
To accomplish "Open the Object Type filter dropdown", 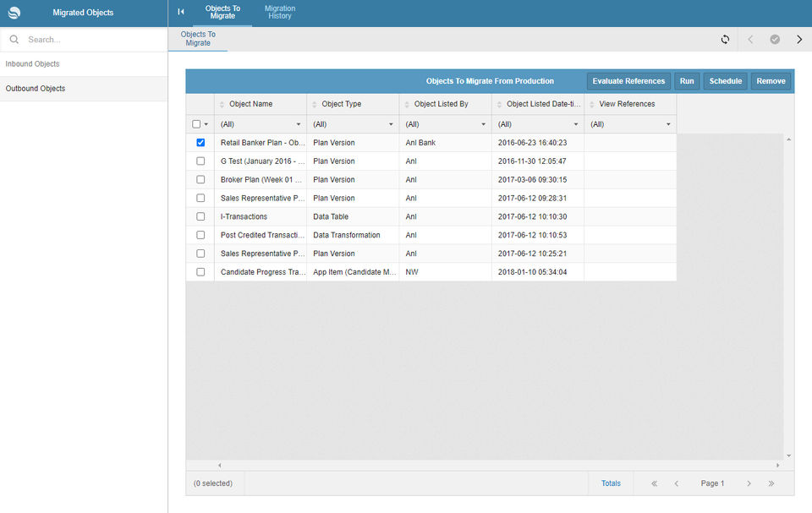I will (x=353, y=124).
